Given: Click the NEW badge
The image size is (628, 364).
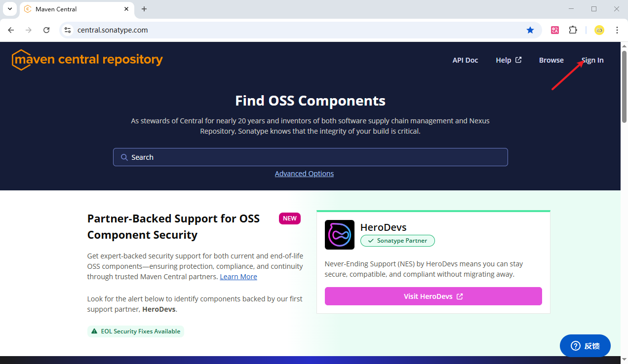Looking at the screenshot, I should (x=290, y=218).
